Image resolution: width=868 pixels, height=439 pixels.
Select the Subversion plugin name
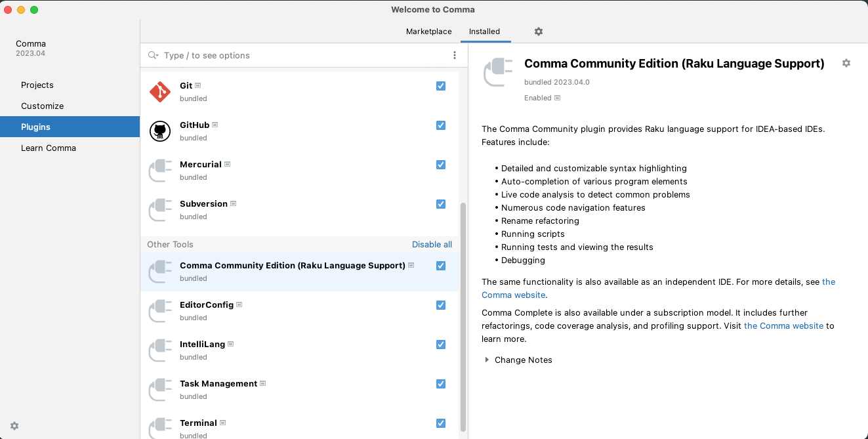coord(203,204)
